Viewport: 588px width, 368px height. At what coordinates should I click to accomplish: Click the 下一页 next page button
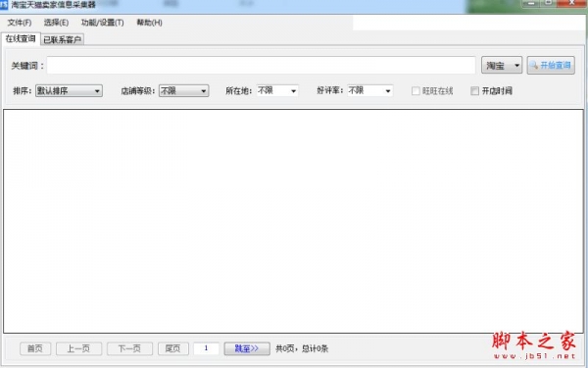click(x=129, y=348)
